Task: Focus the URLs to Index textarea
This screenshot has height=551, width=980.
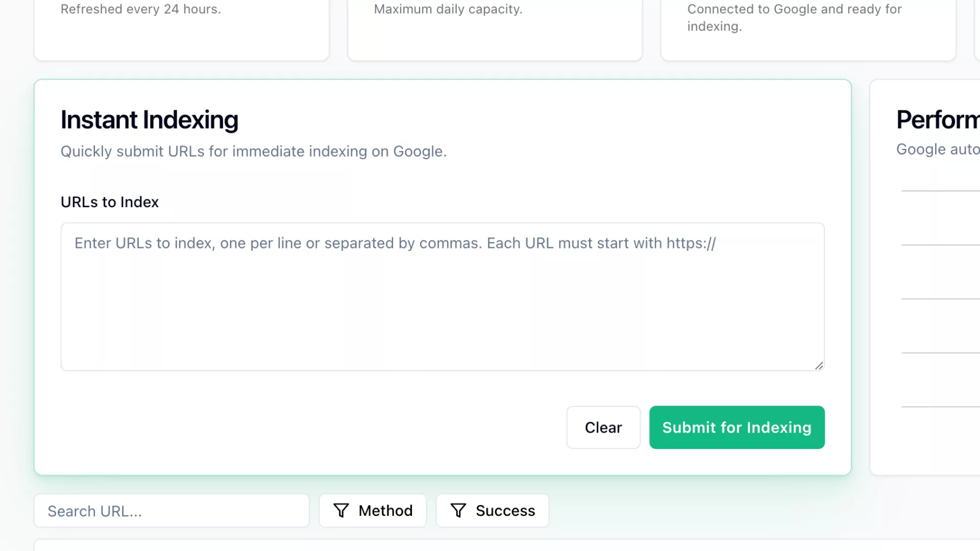Action: [x=442, y=296]
